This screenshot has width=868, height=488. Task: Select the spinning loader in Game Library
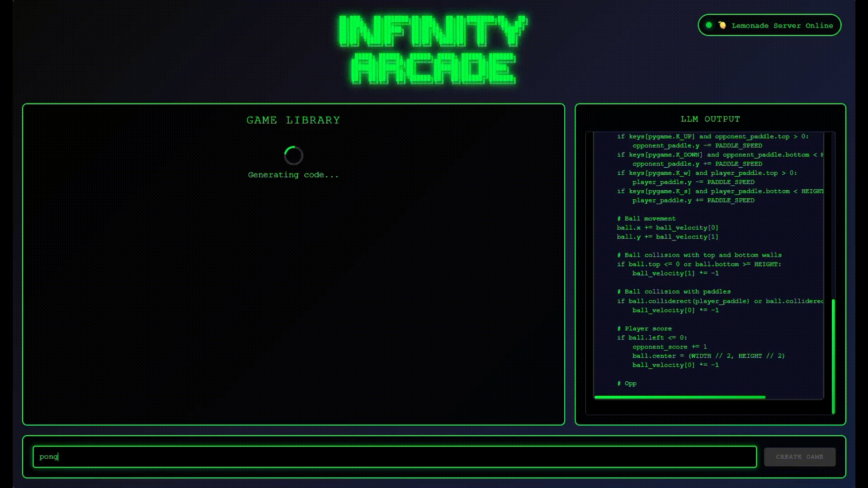click(293, 155)
